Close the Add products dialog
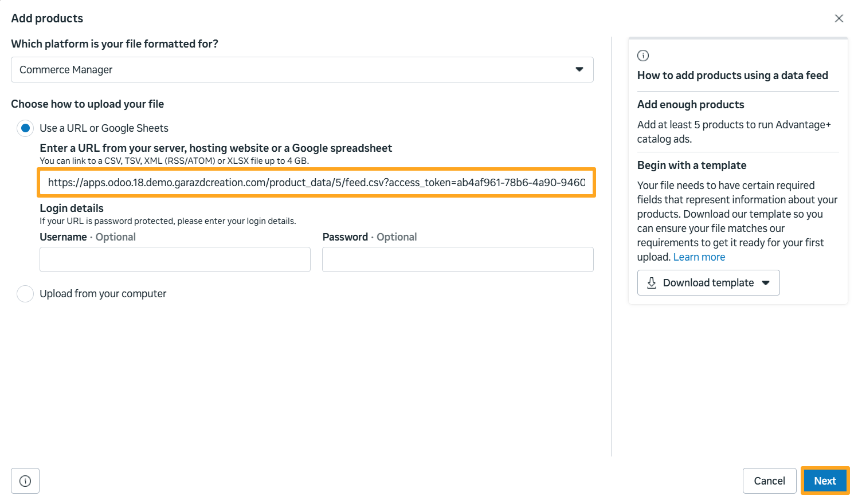Screen dimensions: 858x504 pyautogui.click(x=839, y=18)
